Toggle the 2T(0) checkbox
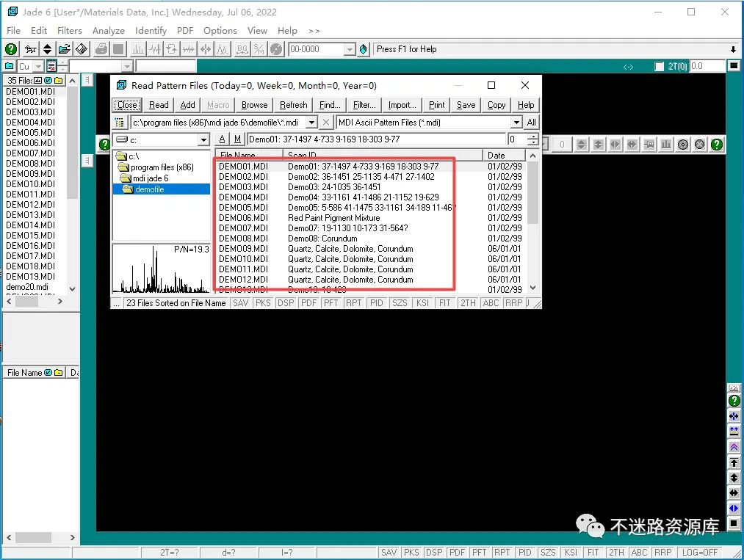The height and width of the screenshot is (560, 744). coord(659,66)
